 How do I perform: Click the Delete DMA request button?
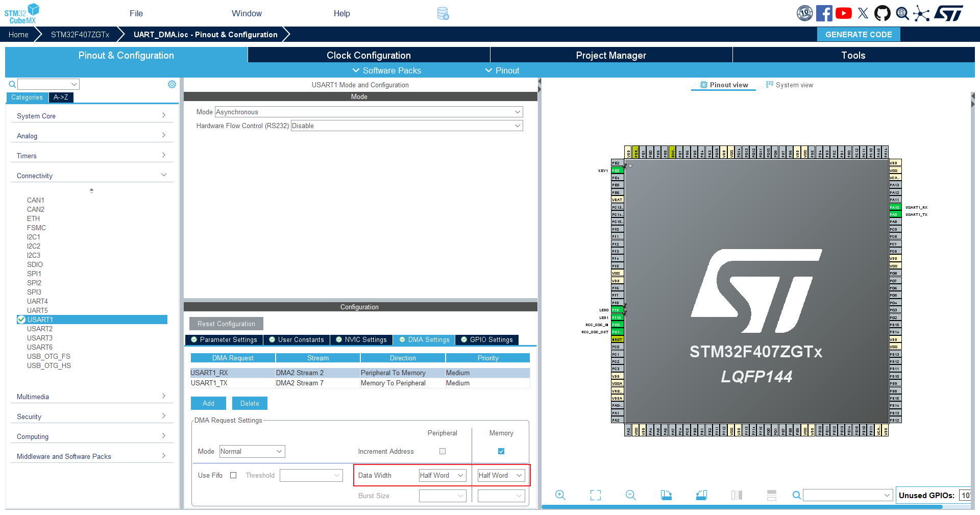(x=250, y=403)
